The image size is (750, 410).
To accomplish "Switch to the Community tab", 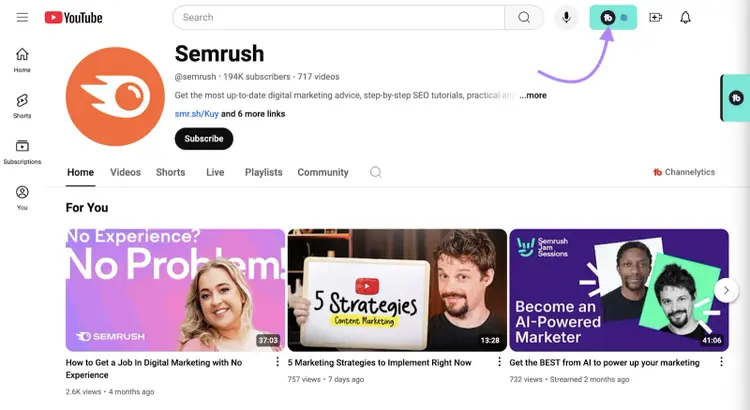I will pos(323,172).
